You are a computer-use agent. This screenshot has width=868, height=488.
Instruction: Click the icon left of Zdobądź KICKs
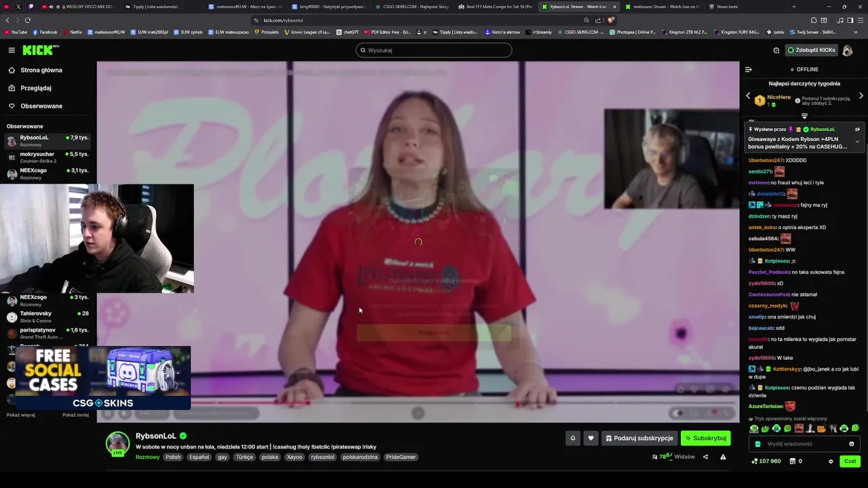coord(776,50)
